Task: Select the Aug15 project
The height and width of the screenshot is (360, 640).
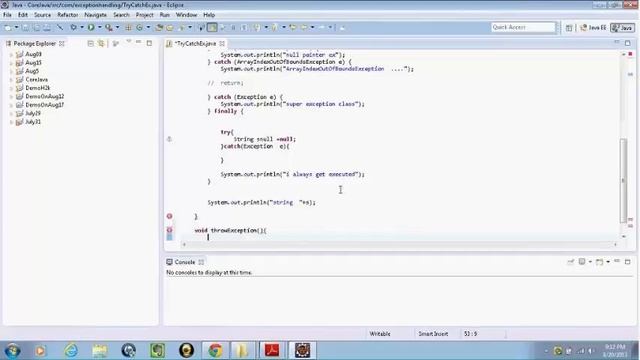Action: [x=33, y=63]
